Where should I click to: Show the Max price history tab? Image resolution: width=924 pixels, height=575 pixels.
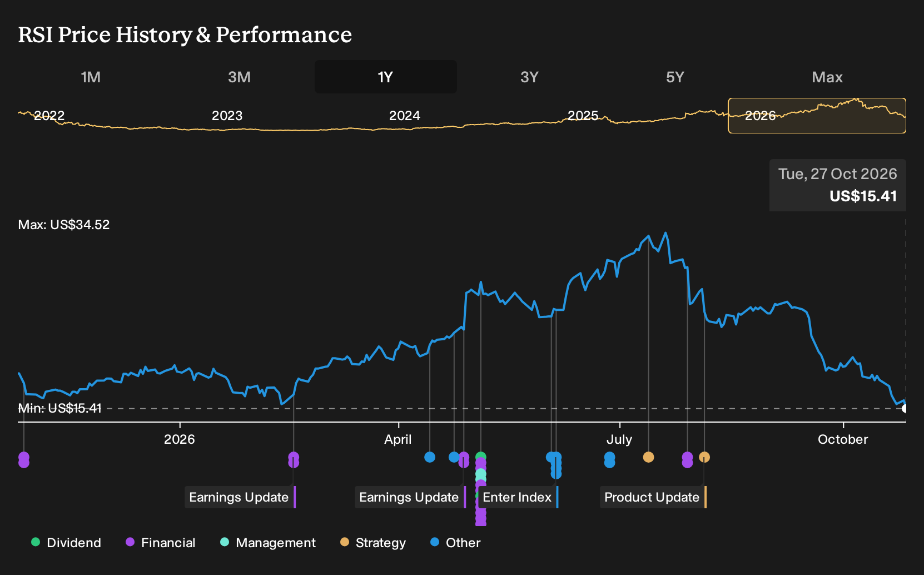[827, 77]
